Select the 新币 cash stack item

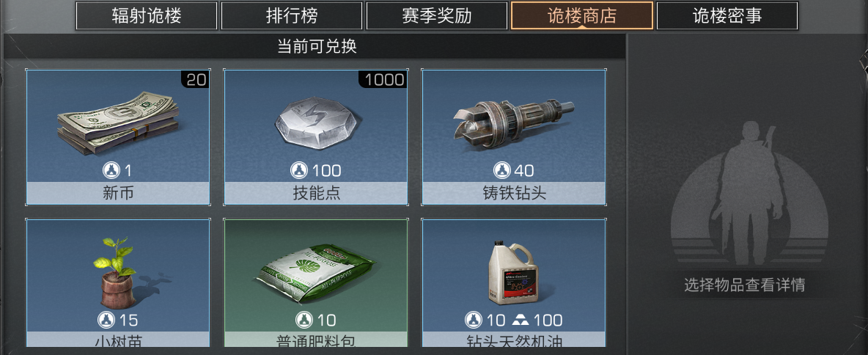point(118,137)
